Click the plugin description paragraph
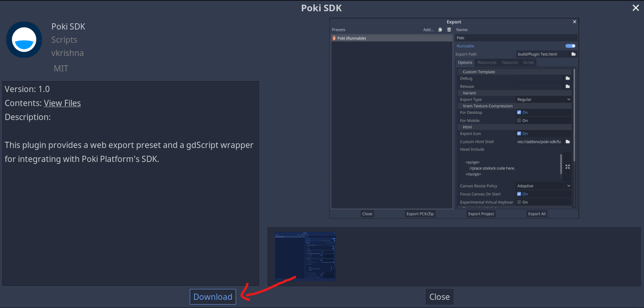This screenshot has width=644, height=308. (x=129, y=152)
